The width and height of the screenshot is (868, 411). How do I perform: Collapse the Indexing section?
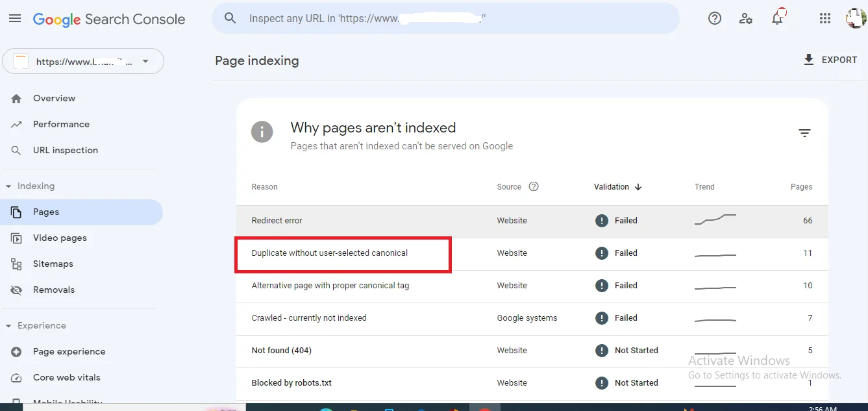pos(8,186)
